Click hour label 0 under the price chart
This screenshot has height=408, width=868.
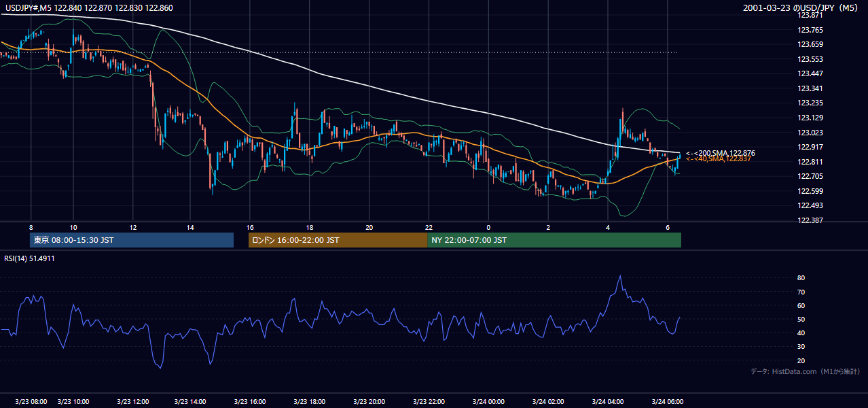point(488,228)
